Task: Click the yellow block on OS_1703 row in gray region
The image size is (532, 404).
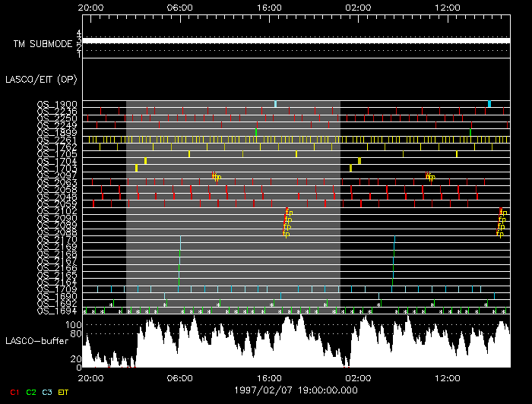Action: click(x=136, y=168)
